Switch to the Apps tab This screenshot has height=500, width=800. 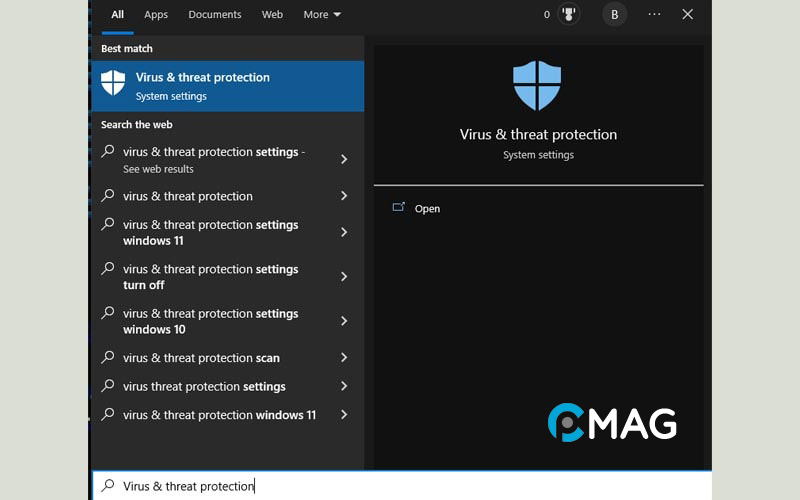point(156,15)
